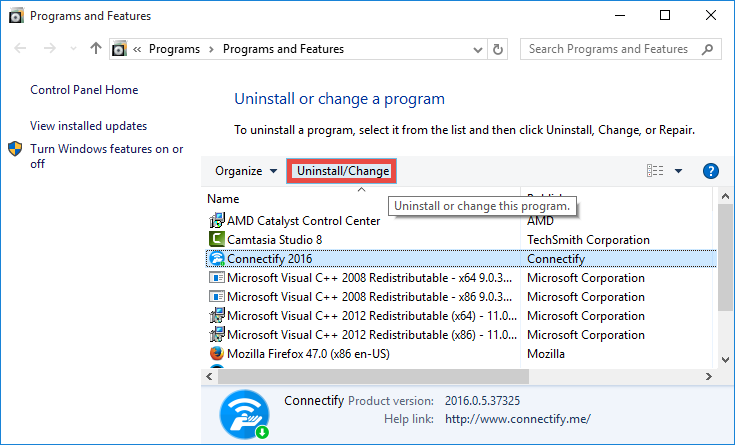735x445 pixels.
Task: Click the Back navigation arrow
Action: [20, 48]
